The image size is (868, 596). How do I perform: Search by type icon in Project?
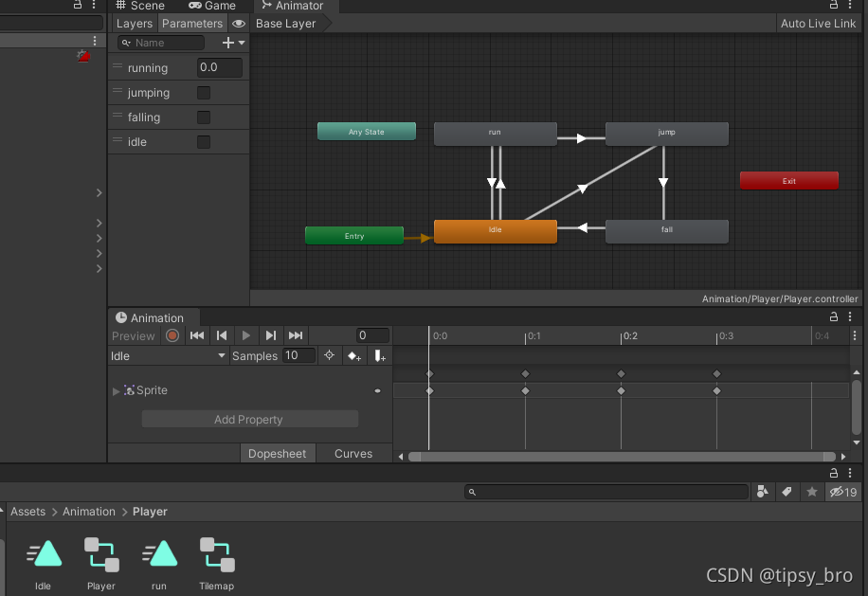pyautogui.click(x=762, y=492)
